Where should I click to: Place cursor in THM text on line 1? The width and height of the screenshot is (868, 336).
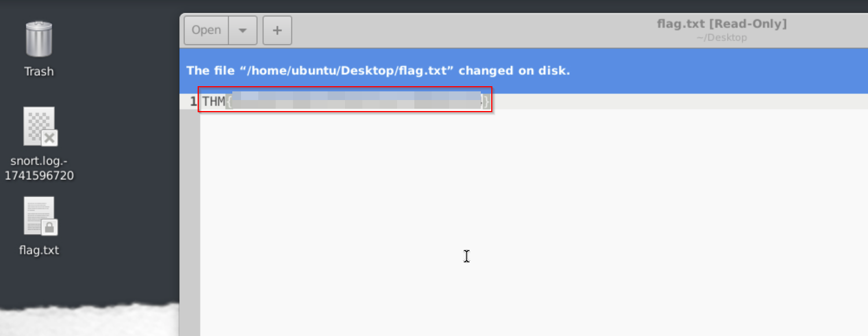[213, 102]
